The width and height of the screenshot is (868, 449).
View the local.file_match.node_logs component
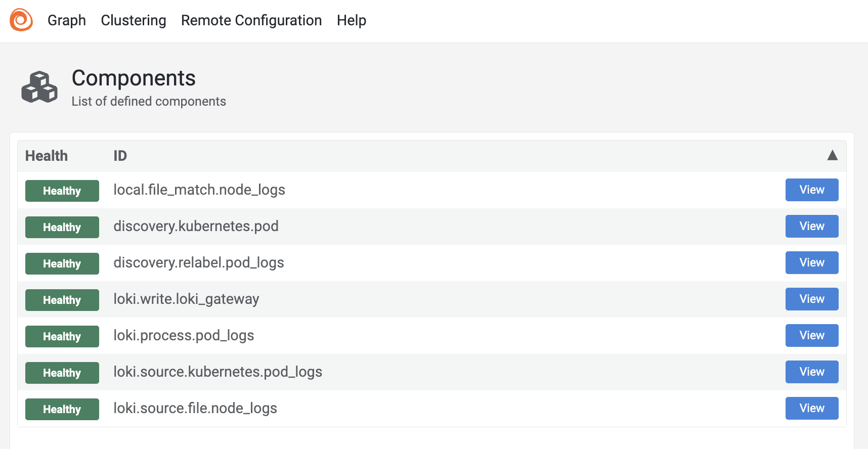pyautogui.click(x=811, y=190)
